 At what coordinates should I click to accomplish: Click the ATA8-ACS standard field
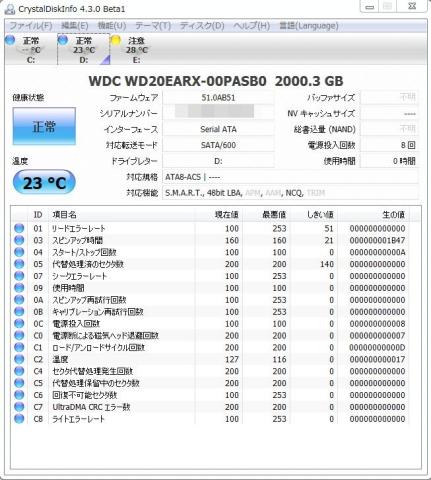(x=290, y=177)
